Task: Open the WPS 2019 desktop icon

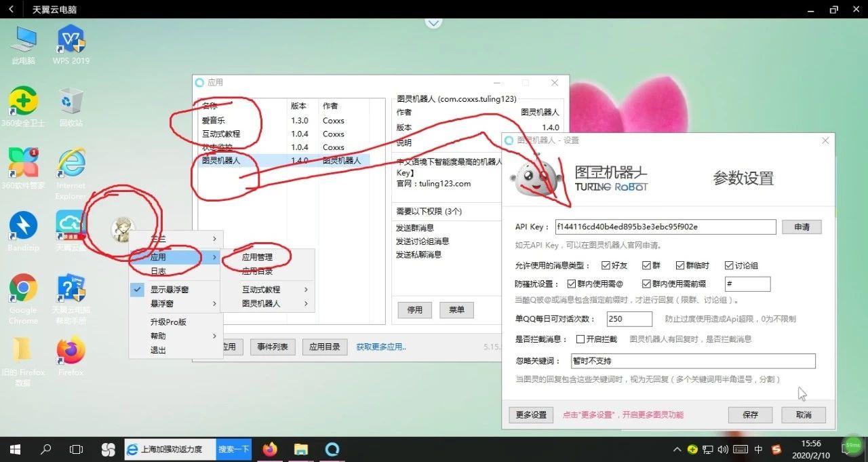Action: tap(71, 44)
